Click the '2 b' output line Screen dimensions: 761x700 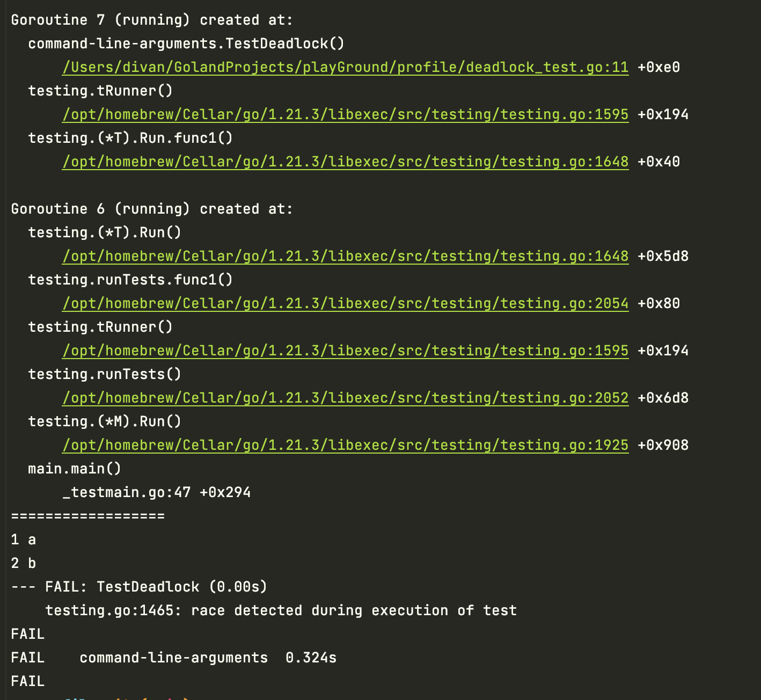[24, 563]
